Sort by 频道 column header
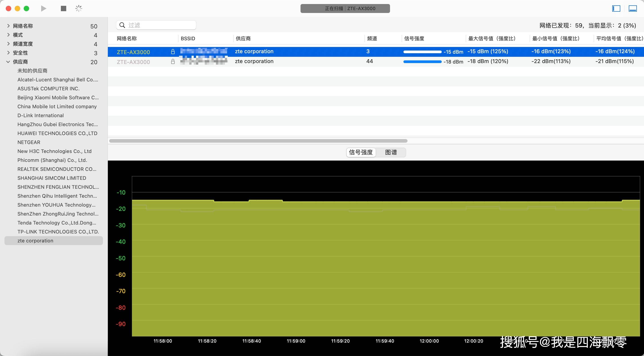Screen dimensions: 644x356 (x=372, y=38)
